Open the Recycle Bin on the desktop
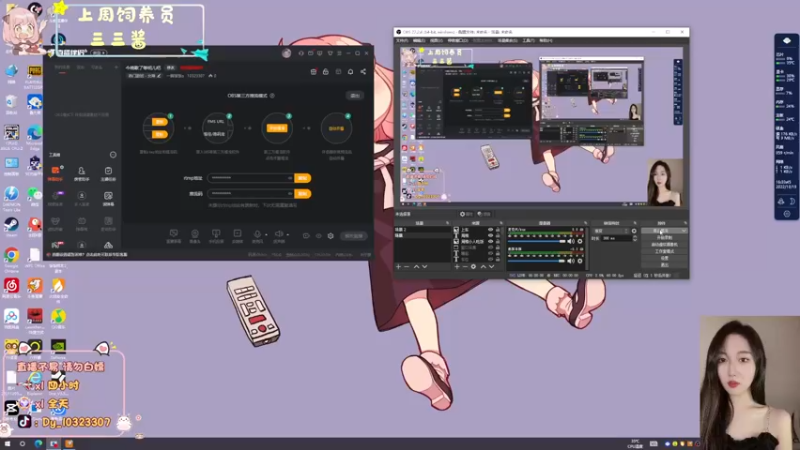800x450 pixels. (11, 102)
